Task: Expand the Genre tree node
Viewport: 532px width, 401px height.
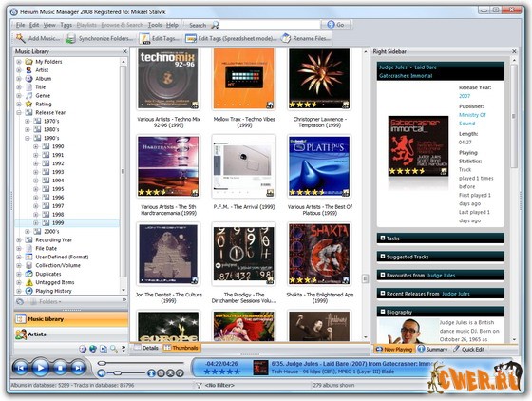Action: [19, 96]
